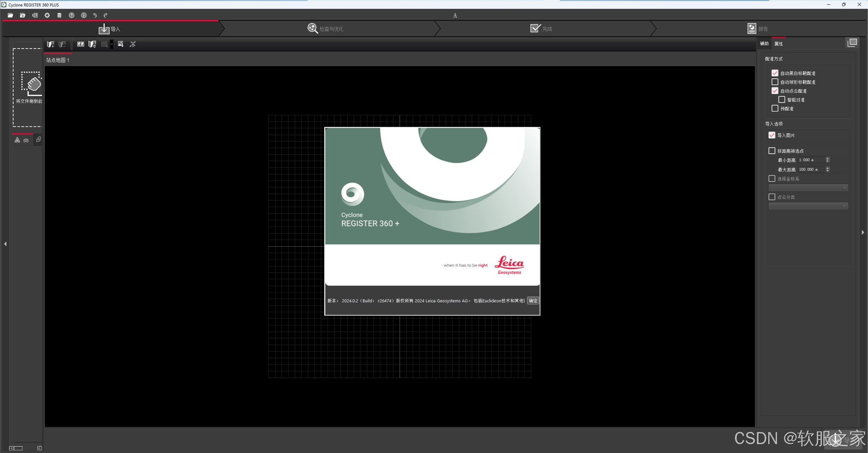Switch to the 属性 tab
The image size is (868, 453).
(x=779, y=44)
